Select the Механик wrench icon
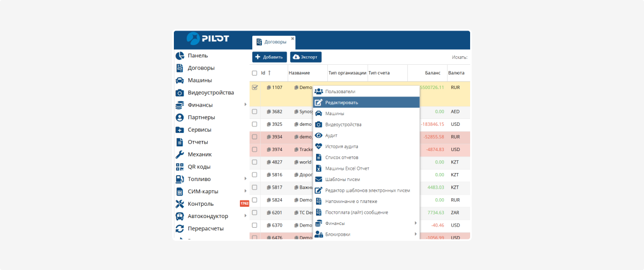This screenshot has height=270, width=644. tap(180, 154)
